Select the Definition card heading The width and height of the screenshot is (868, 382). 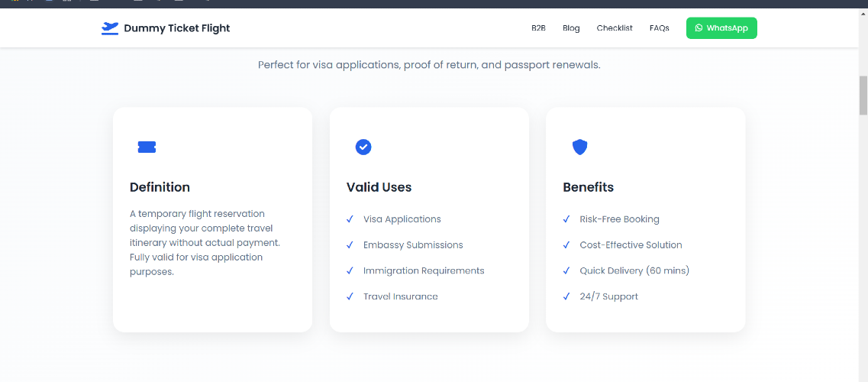tap(160, 187)
